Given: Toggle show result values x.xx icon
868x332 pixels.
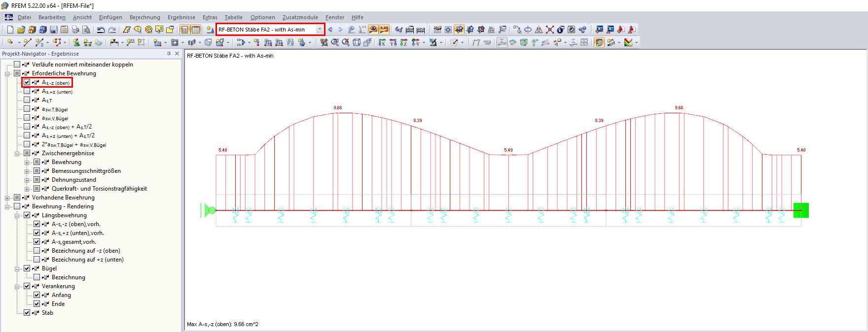Looking at the screenshot, I should [x=384, y=30].
